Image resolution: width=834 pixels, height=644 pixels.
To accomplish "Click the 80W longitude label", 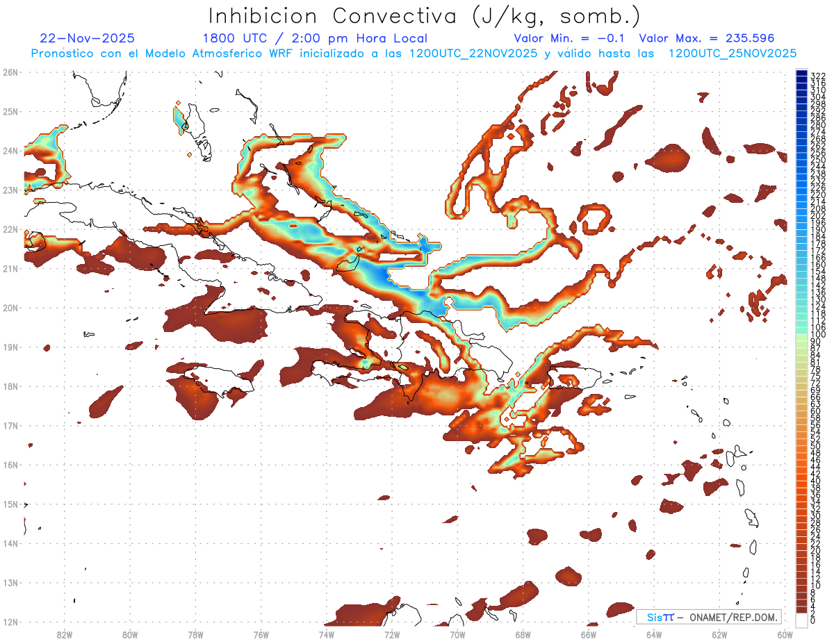I will pos(129,634).
